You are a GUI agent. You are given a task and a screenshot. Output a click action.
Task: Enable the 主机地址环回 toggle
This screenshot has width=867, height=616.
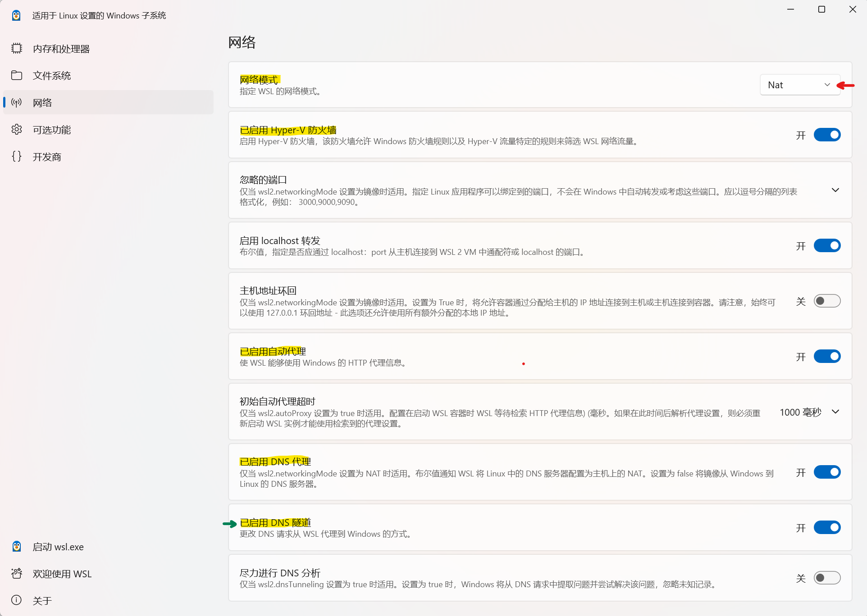[x=827, y=301]
